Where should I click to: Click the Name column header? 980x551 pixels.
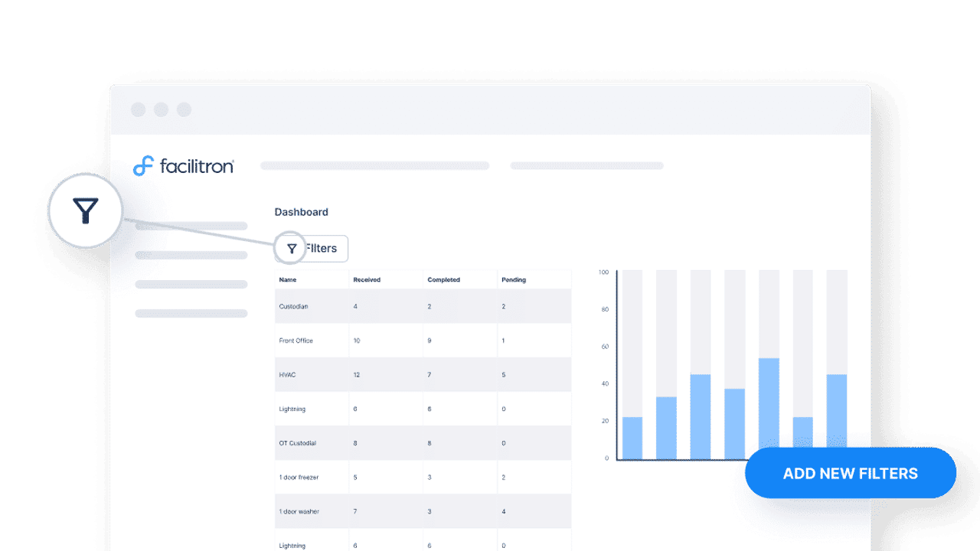288,280
